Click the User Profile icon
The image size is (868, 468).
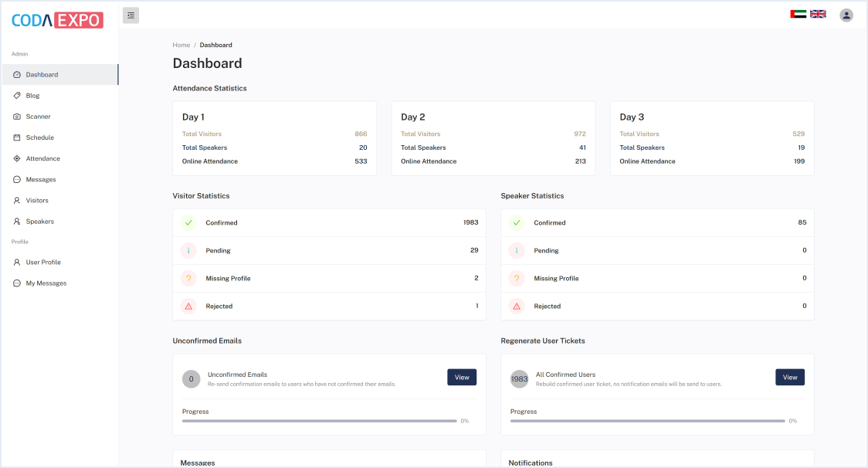[x=17, y=263]
